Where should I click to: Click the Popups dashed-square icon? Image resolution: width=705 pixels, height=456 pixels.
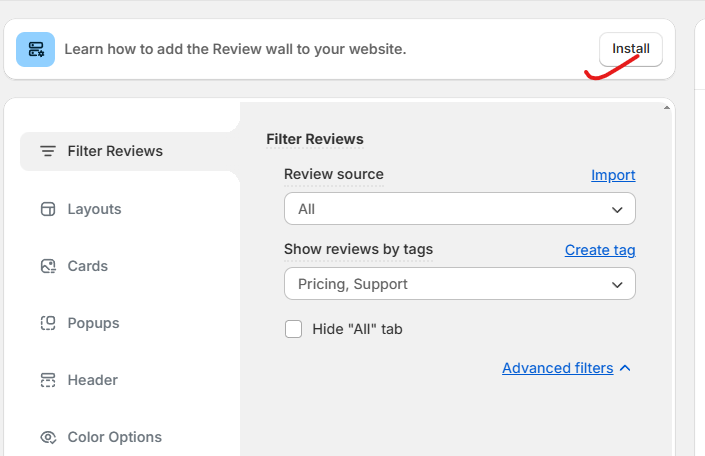click(x=47, y=323)
